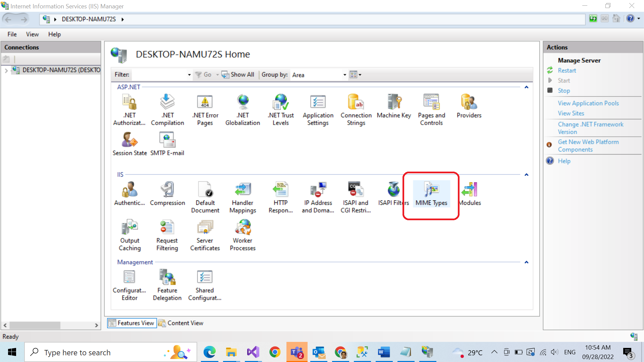Click the Filter input field
This screenshot has width=644, height=362.
click(159, 75)
